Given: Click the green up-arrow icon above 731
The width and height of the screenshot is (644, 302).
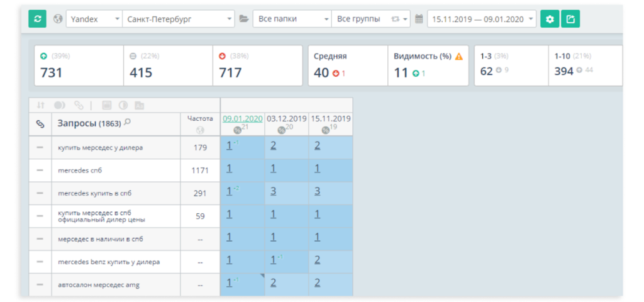Looking at the screenshot, I should coord(43,56).
